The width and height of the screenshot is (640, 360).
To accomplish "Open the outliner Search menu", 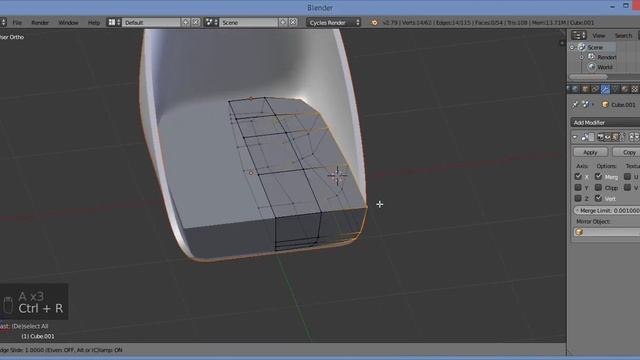I will [623, 36].
